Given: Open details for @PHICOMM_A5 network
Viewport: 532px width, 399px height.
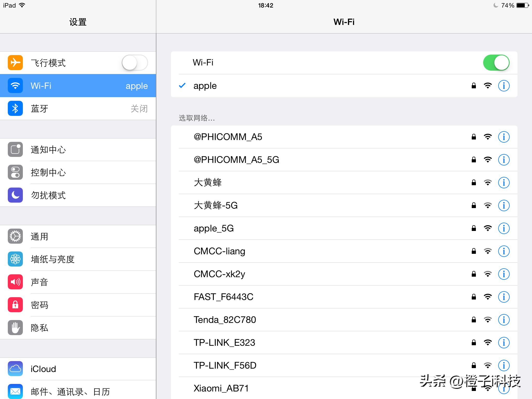Looking at the screenshot, I should pos(504,137).
